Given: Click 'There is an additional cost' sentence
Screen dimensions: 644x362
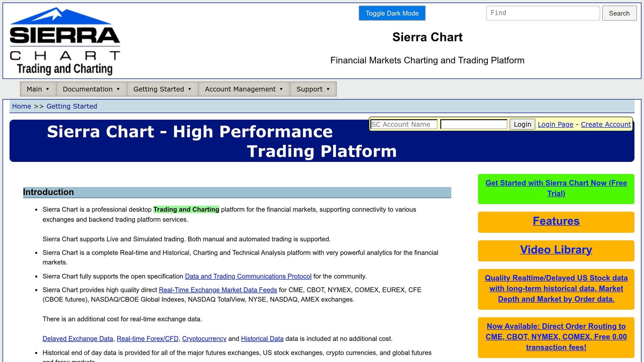Looking at the screenshot, I should 122,319.
